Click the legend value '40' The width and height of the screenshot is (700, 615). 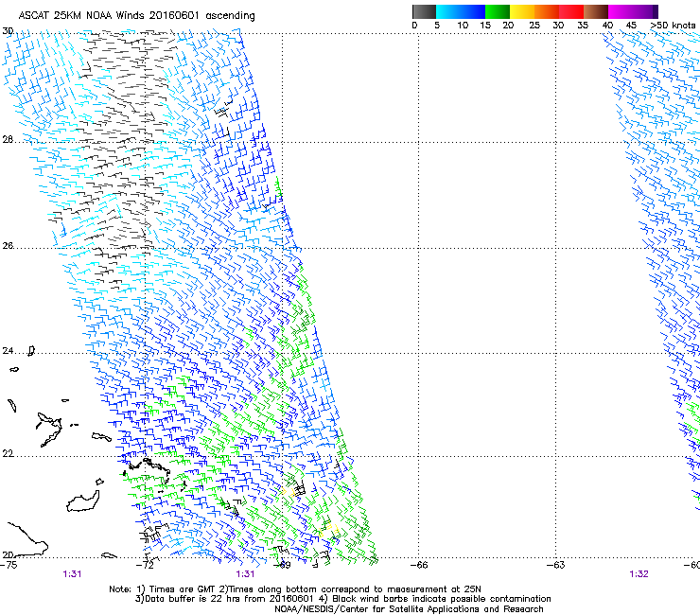point(607,26)
